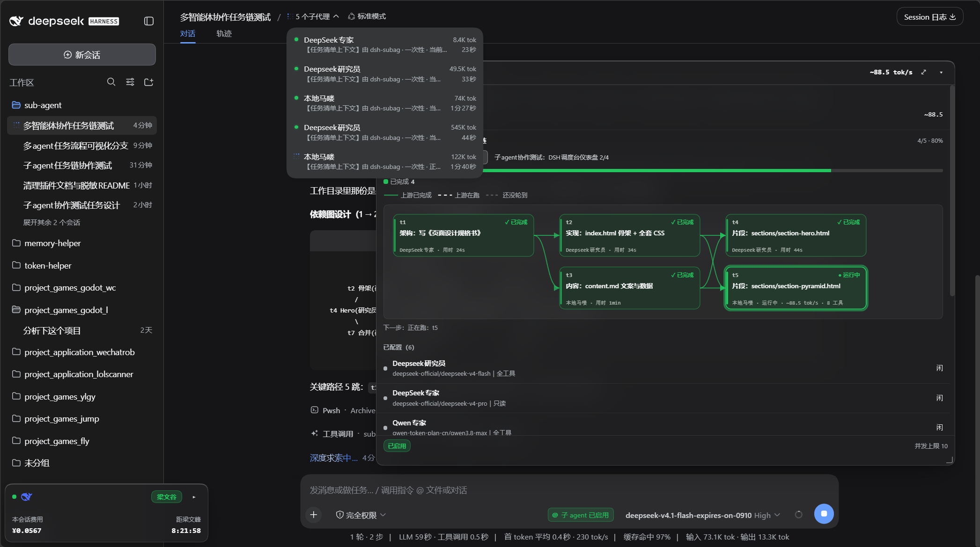
Task: Add a new workspace folder icon
Action: 149,82
